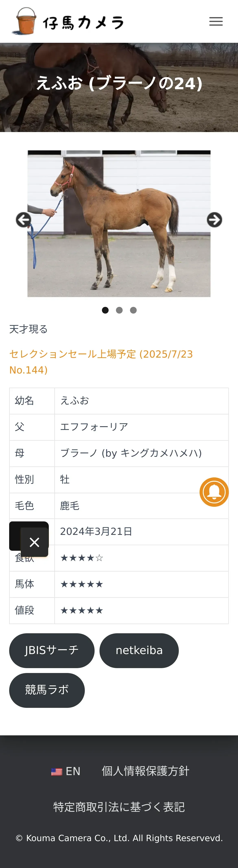The image size is (238, 868).
Task: Select the first carousel dot
Action: [x=105, y=310]
